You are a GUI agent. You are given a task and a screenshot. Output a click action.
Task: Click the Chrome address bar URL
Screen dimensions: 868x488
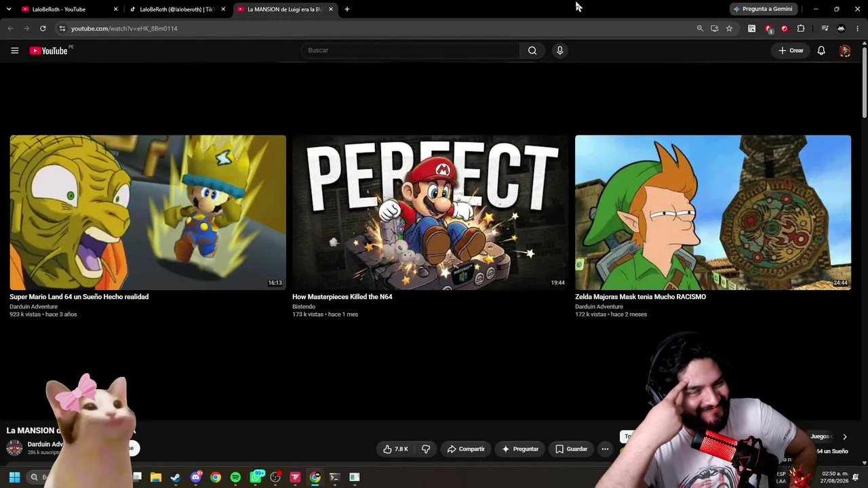(124, 28)
